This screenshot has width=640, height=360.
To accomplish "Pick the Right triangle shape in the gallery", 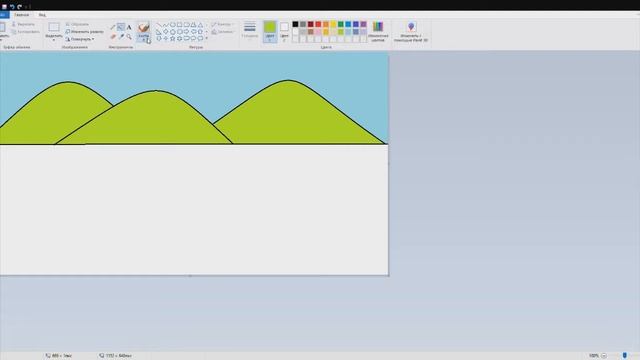I will pos(159,31).
